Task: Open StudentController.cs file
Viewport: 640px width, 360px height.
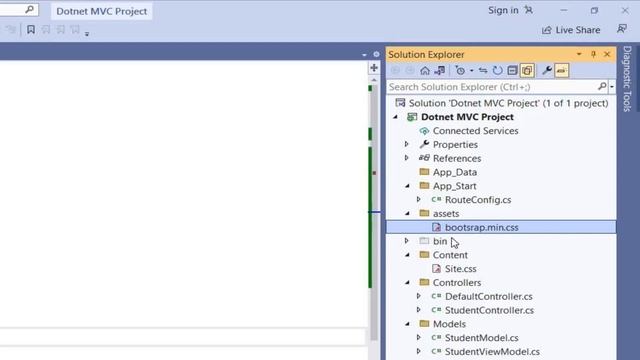Action: tap(489, 310)
